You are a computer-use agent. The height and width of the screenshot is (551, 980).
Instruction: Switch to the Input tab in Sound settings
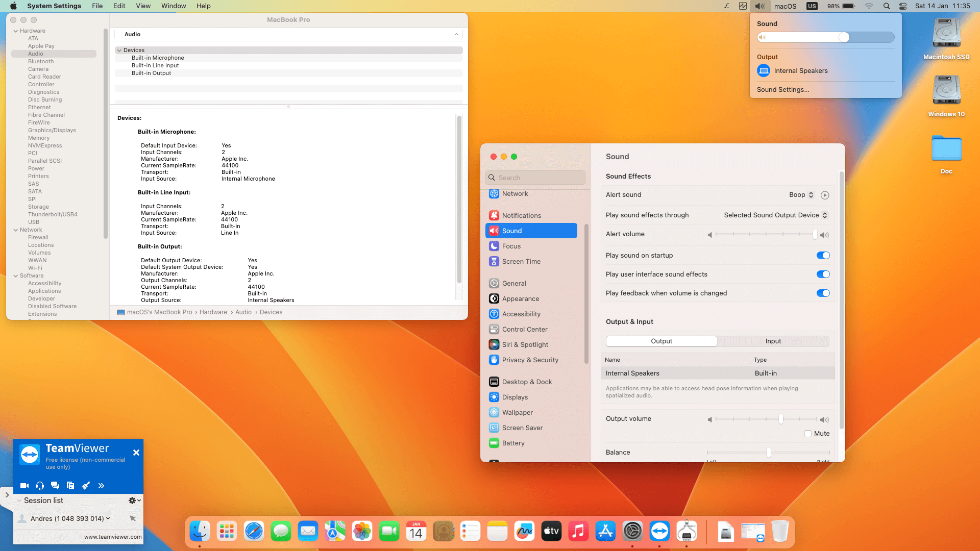click(x=773, y=341)
